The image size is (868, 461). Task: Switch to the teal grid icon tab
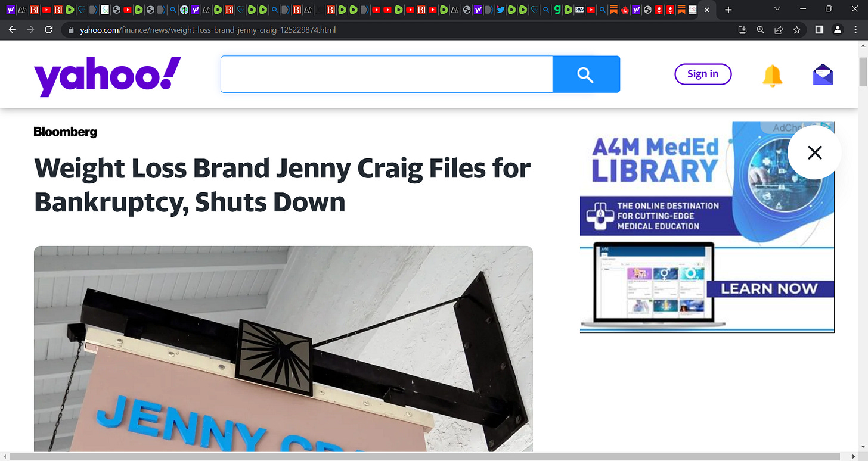[104, 10]
